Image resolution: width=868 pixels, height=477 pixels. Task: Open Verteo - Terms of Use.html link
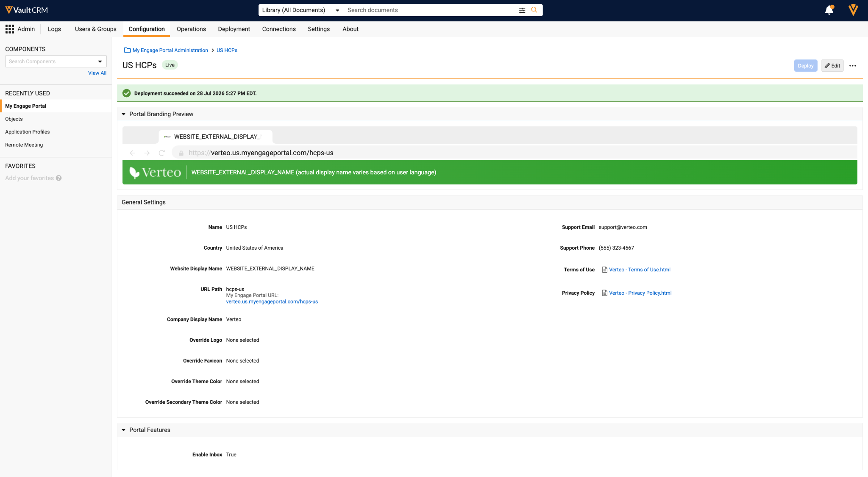click(640, 270)
